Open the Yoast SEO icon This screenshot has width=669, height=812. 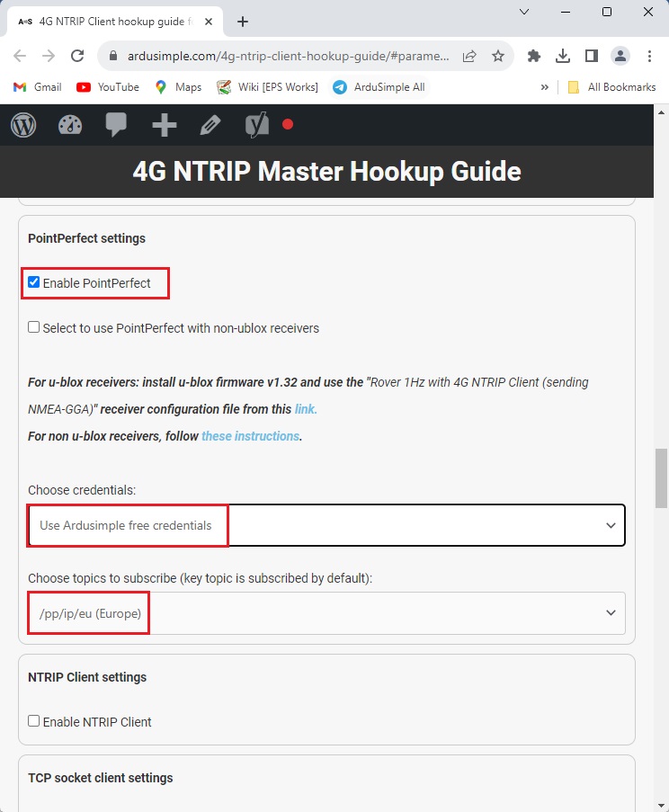pos(257,125)
